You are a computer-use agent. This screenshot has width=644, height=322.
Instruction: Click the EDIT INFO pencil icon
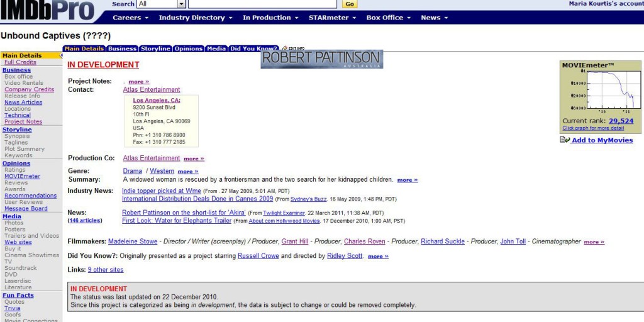pos(286,48)
